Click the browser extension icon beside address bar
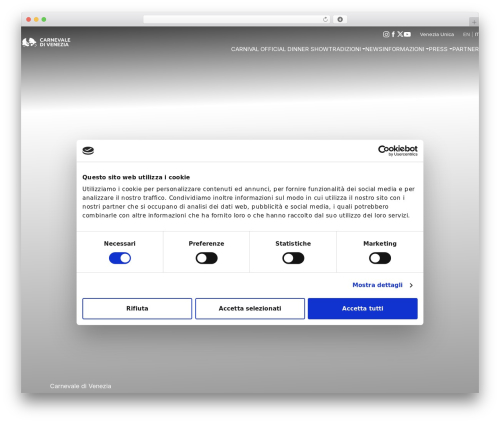The width and height of the screenshot is (500, 423). tap(340, 19)
